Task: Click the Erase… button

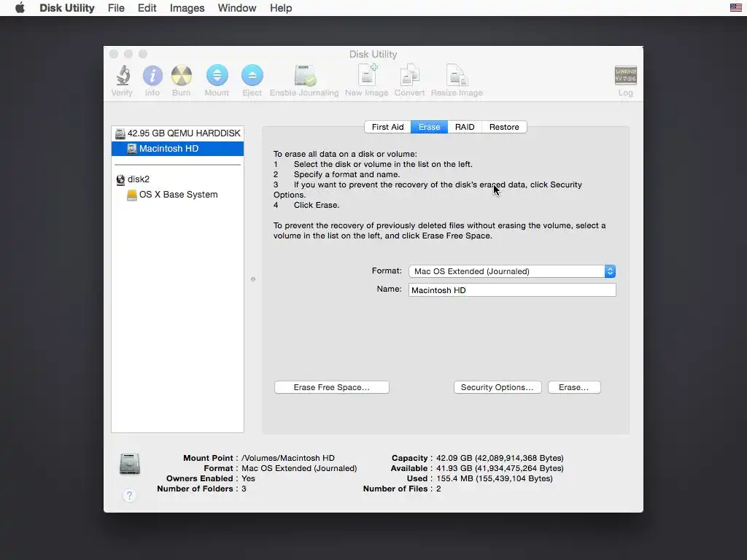Action: coord(574,387)
